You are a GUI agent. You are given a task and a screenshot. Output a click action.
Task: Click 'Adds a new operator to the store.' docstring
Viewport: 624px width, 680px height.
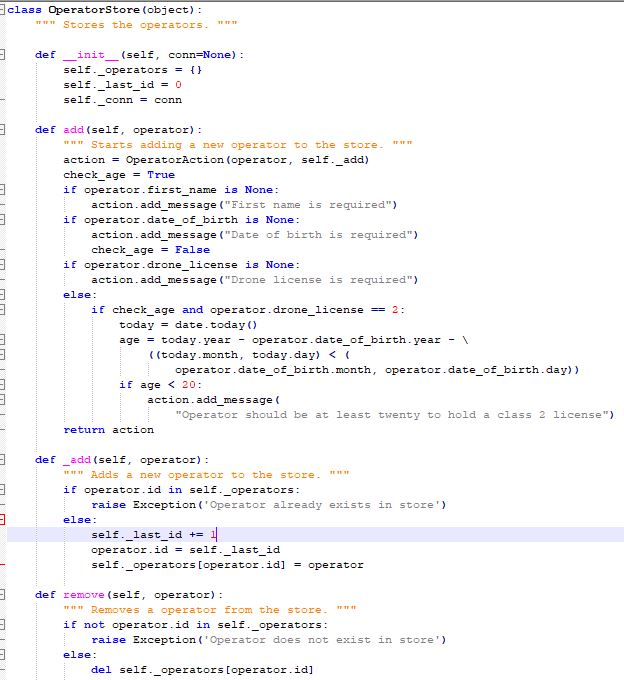(x=206, y=475)
